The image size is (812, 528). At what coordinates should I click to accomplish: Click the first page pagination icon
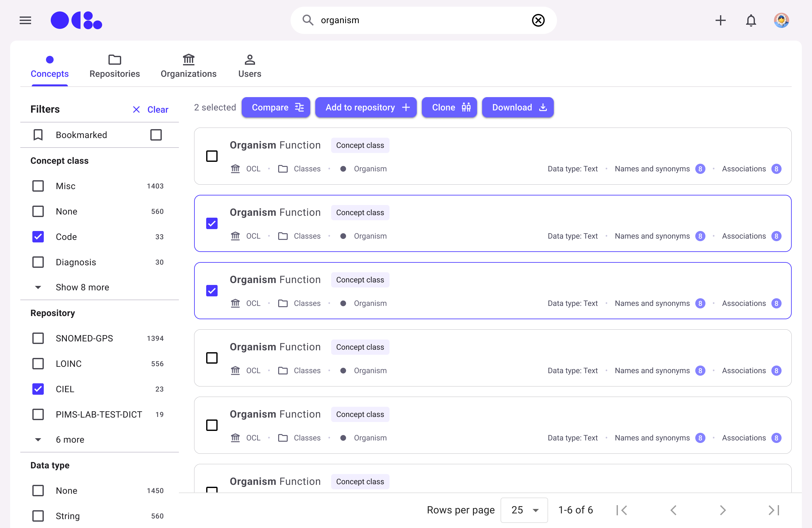(622, 510)
